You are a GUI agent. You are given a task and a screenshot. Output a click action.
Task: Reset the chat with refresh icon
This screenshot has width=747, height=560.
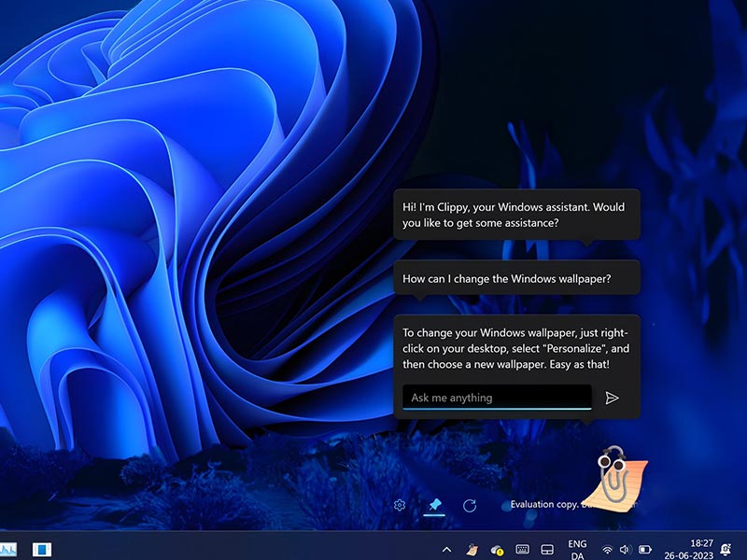(470, 505)
